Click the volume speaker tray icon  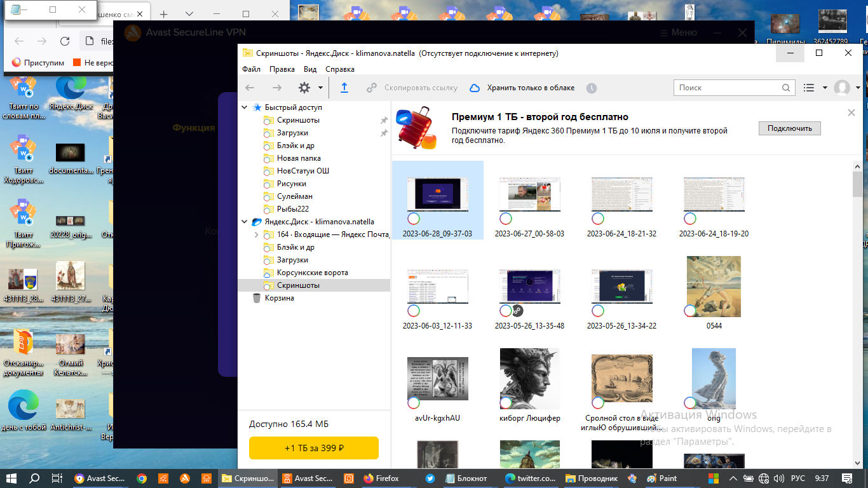pos(780,478)
